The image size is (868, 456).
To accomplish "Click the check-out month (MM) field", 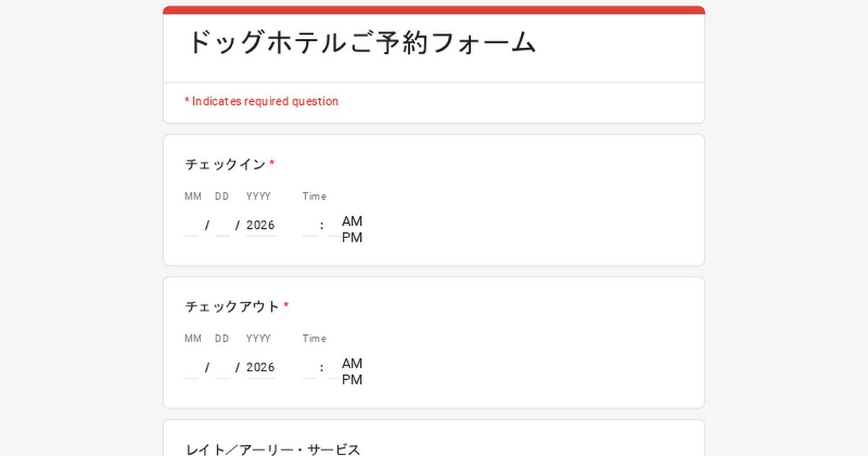I will pyautogui.click(x=192, y=368).
